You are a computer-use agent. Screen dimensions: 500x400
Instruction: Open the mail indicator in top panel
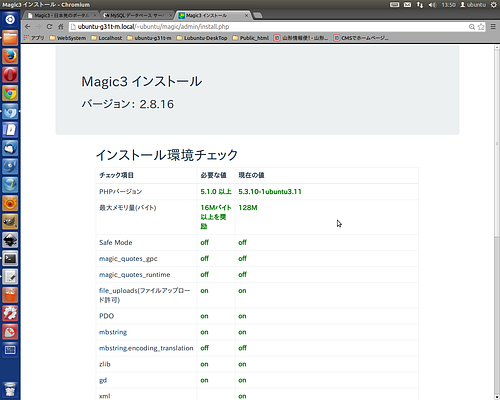pyautogui.click(x=407, y=5)
